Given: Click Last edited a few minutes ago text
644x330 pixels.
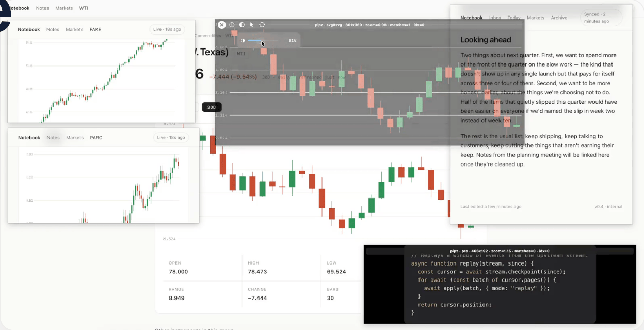Looking at the screenshot, I should (x=491, y=207).
